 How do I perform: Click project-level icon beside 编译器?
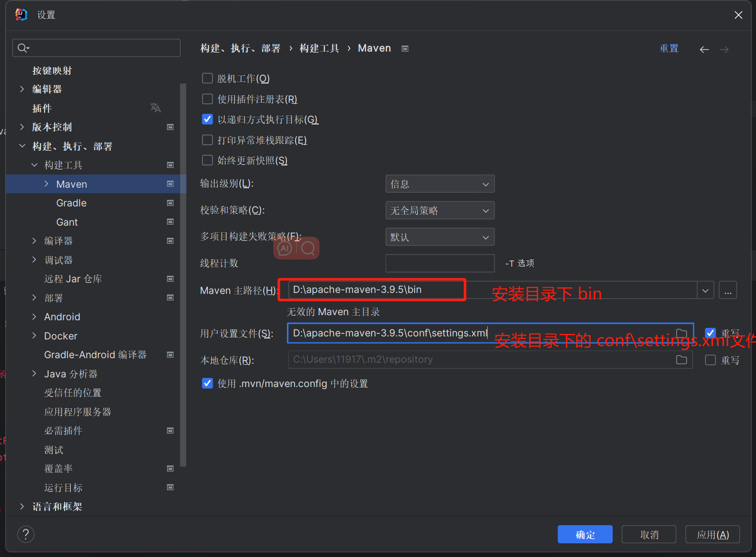[x=171, y=241]
